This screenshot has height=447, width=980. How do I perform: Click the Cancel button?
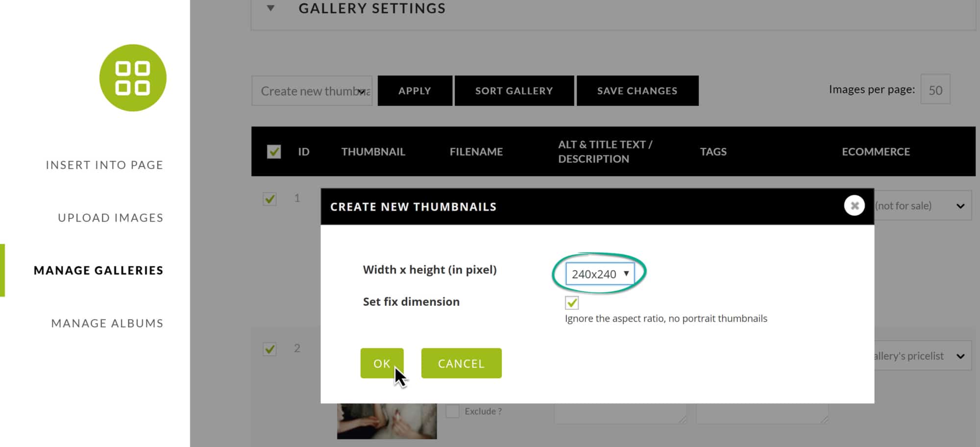(x=461, y=363)
